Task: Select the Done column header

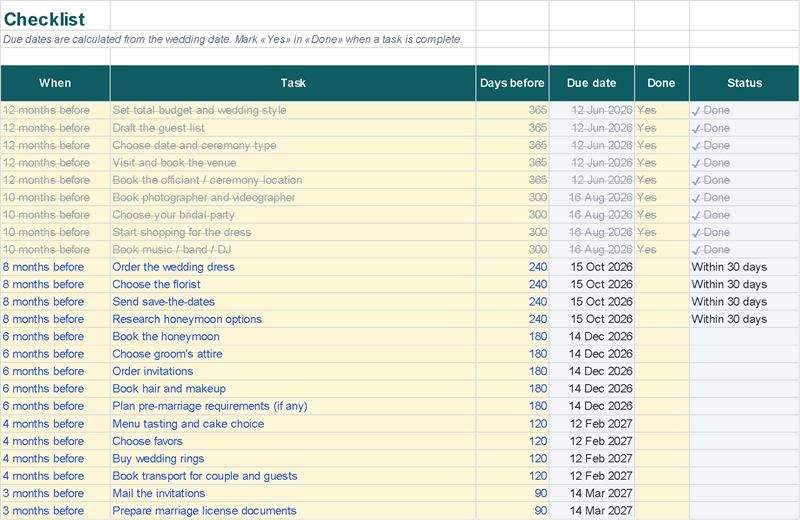Action: click(662, 83)
